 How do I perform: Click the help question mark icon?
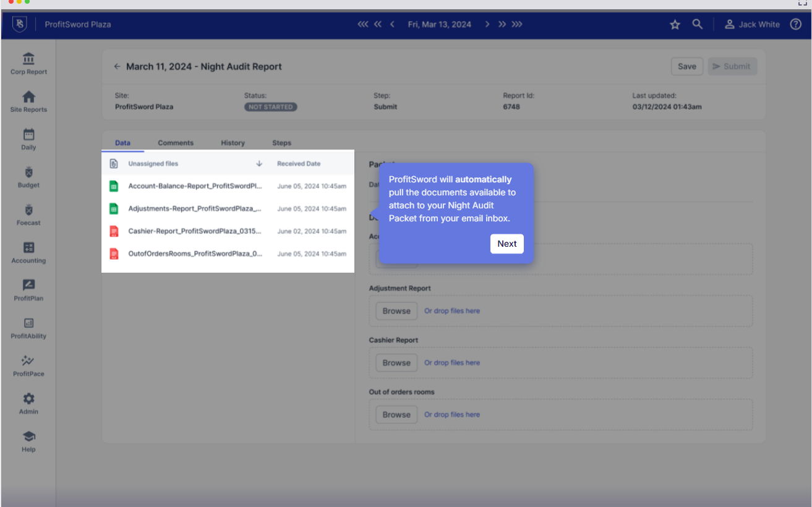coord(796,24)
